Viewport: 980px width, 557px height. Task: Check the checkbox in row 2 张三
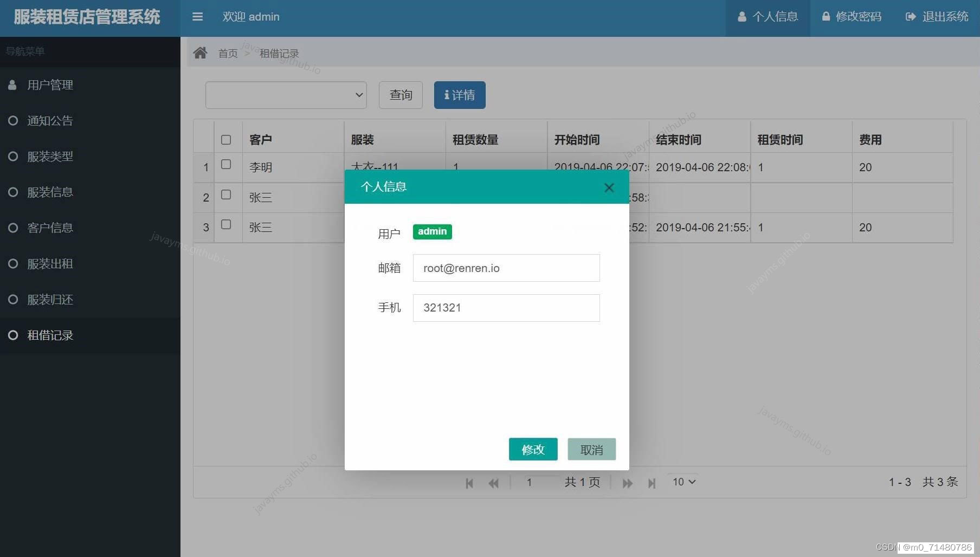click(x=226, y=195)
